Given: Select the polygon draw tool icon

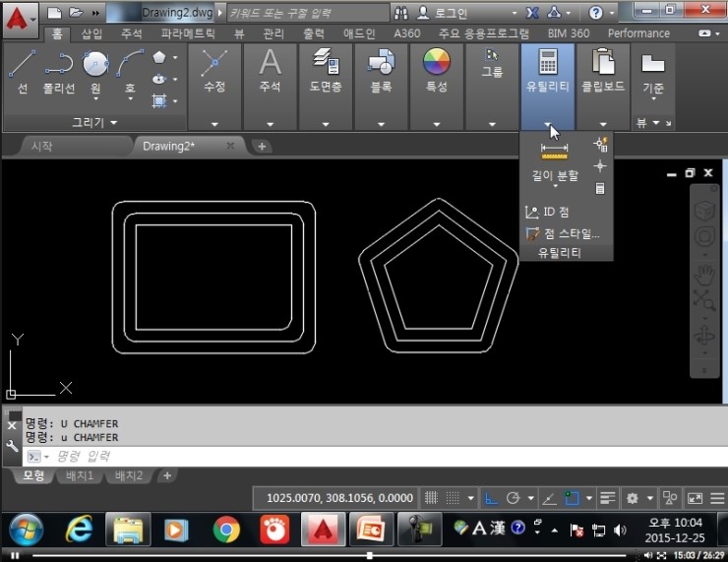Looking at the screenshot, I should pos(158,57).
